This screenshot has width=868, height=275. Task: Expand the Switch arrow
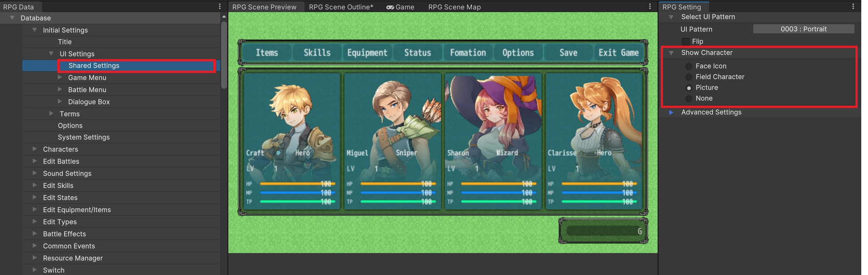35,270
